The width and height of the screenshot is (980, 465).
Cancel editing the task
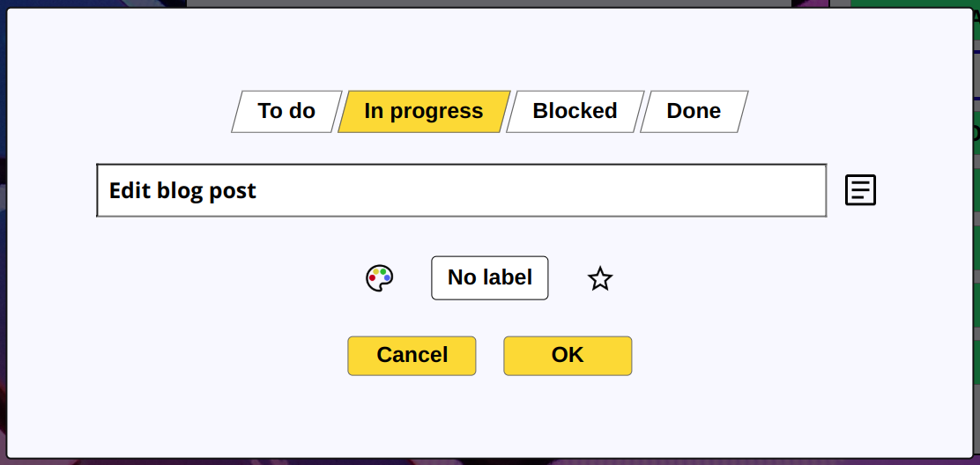tap(412, 356)
